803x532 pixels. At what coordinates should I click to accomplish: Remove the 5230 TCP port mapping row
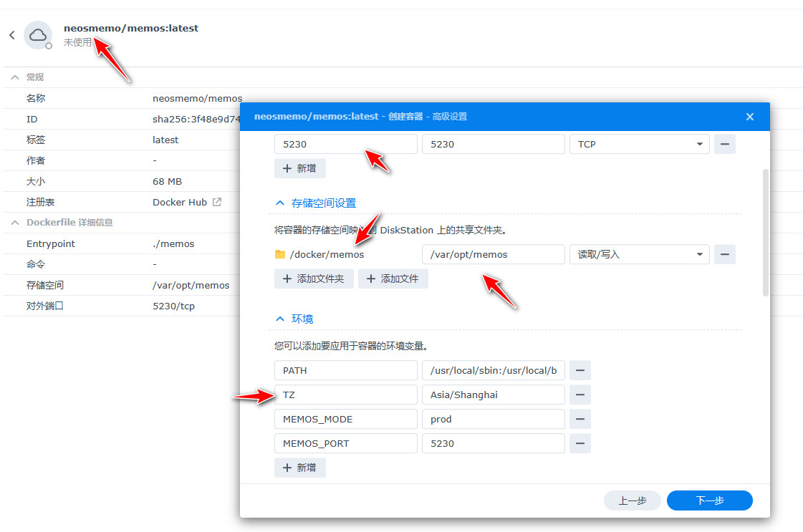725,145
